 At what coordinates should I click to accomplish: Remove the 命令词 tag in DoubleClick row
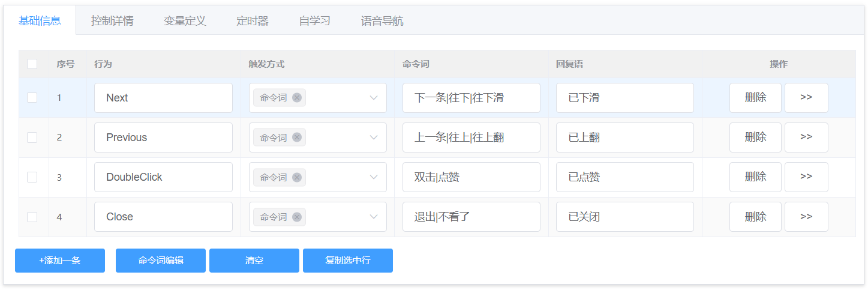(297, 177)
